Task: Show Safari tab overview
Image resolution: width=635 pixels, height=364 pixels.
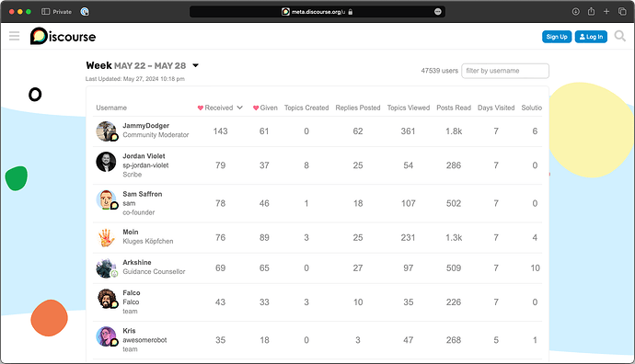Action: pos(622,12)
